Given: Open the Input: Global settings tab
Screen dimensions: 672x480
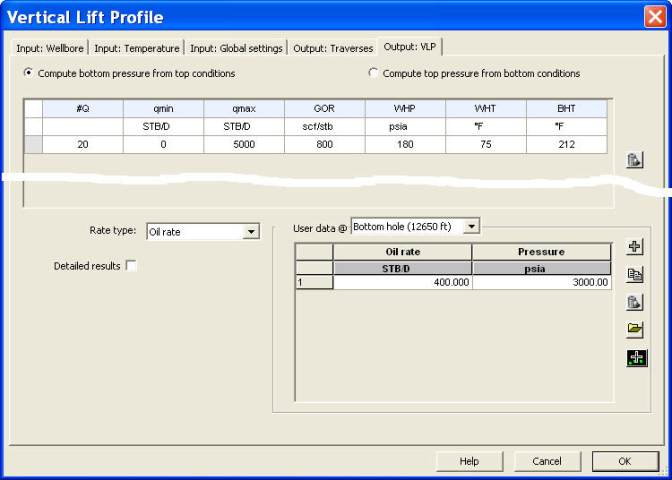Looking at the screenshot, I should tap(236, 48).
